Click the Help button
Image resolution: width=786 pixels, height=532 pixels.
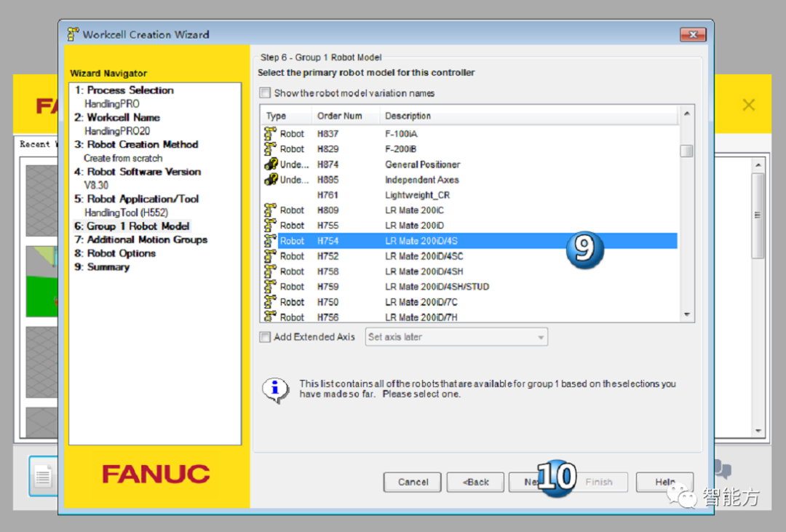664,482
